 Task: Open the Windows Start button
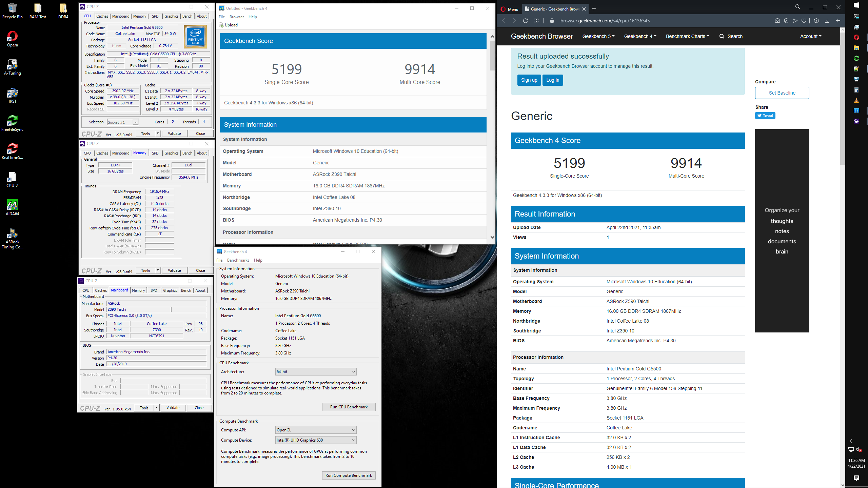(x=856, y=5)
